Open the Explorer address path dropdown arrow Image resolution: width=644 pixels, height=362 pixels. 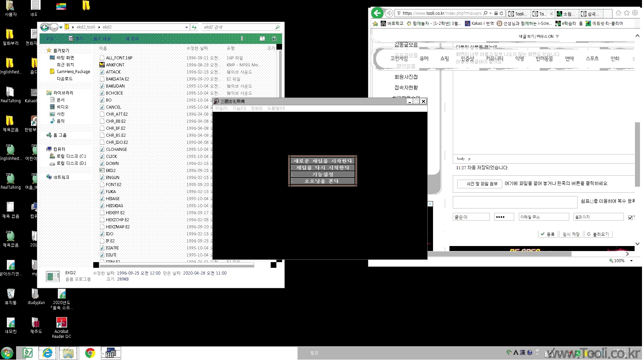[x=186, y=27]
